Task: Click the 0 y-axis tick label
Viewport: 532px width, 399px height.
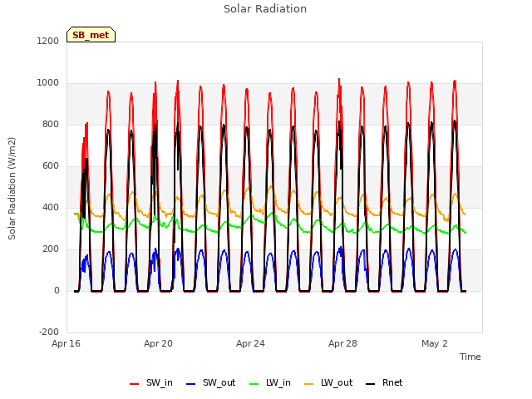Action: point(57,290)
